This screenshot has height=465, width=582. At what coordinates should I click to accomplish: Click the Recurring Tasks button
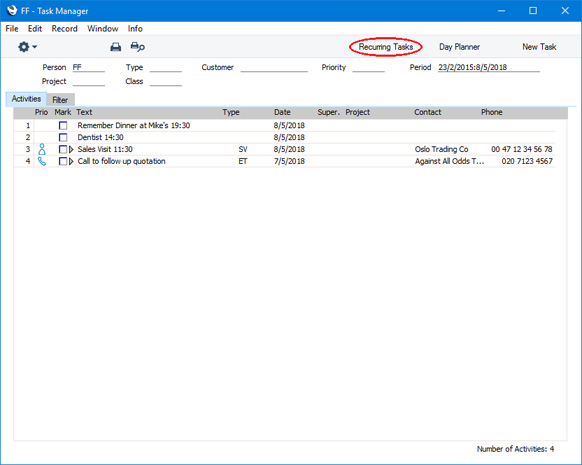click(386, 47)
